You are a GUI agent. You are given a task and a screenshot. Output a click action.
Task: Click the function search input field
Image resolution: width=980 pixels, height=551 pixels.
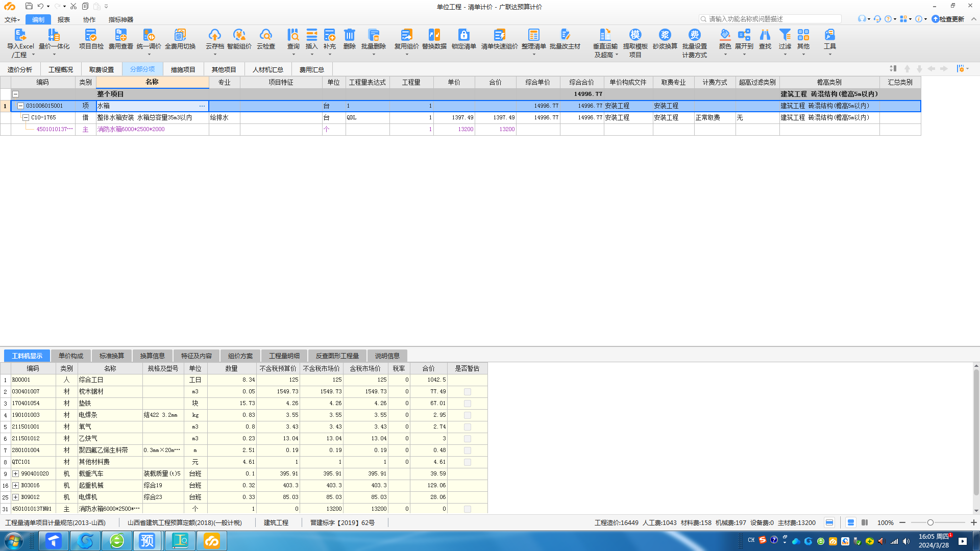tap(770, 19)
